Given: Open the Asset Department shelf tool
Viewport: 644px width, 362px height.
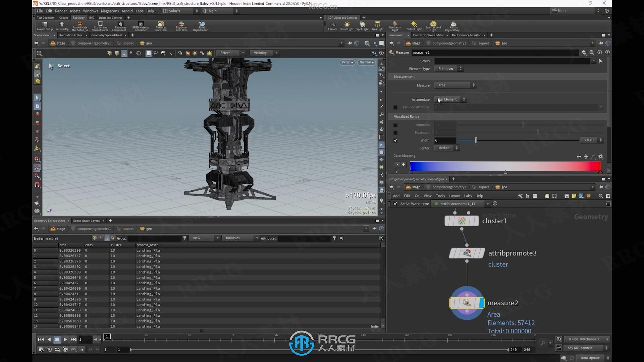Looking at the screenshot, I should coord(201,26).
